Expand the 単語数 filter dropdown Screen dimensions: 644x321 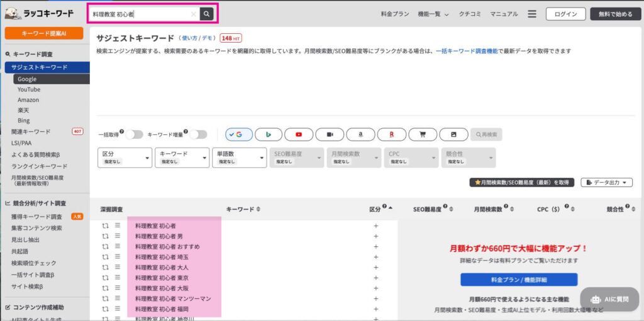240,157
